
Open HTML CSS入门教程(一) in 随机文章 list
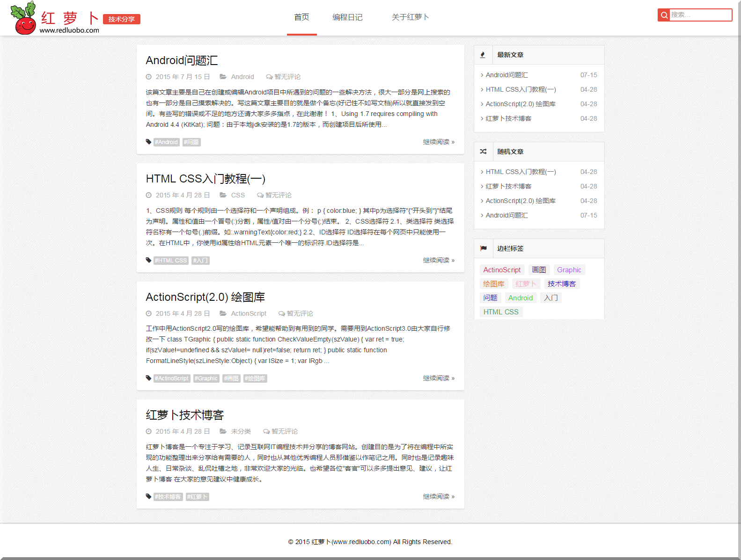point(521,172)
